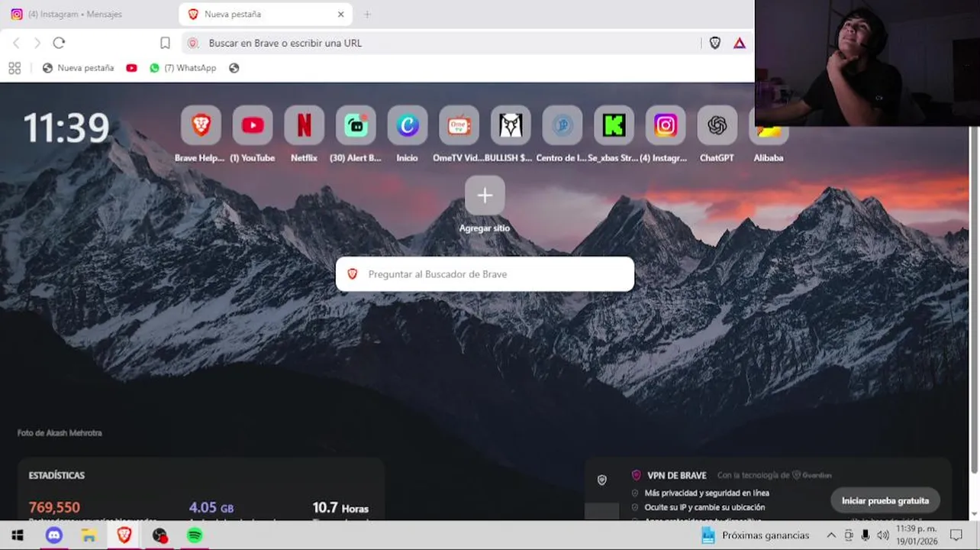980x550 pixels.
Task: Open Brave Shields lion icon
Action: click(715, 44)
